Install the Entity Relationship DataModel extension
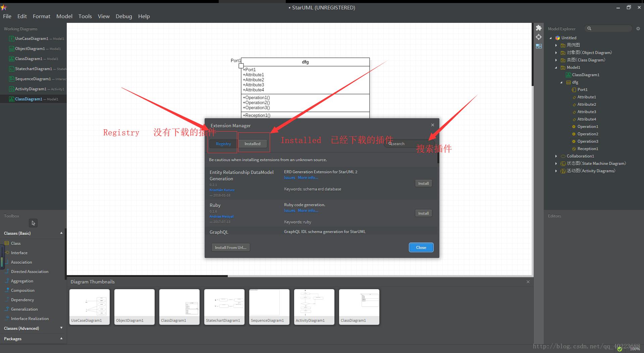Screen dimensions: 644x353 (423, 183)
